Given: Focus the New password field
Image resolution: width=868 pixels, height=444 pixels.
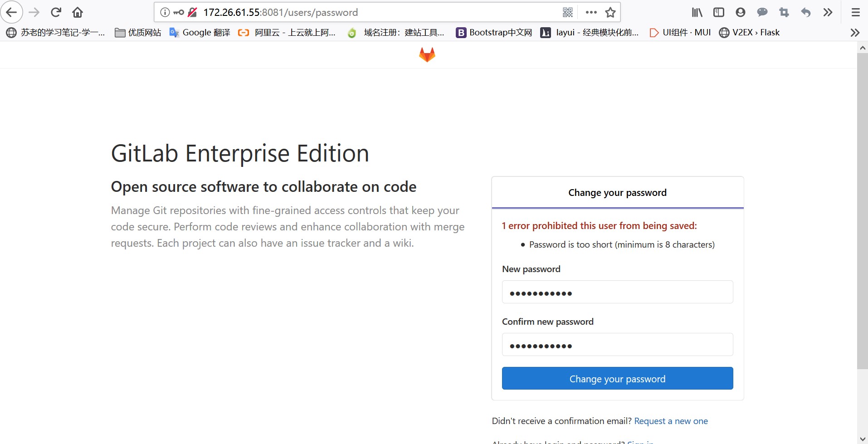Looking at the screenshot, I should (x=617, y=292).
